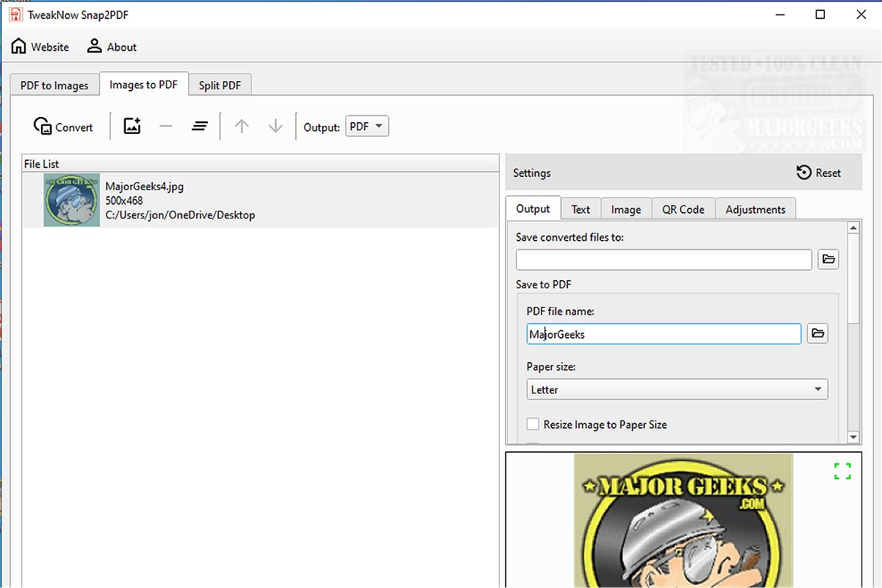
Task: Select the Images to PDF tab
Action: point(143,84)
